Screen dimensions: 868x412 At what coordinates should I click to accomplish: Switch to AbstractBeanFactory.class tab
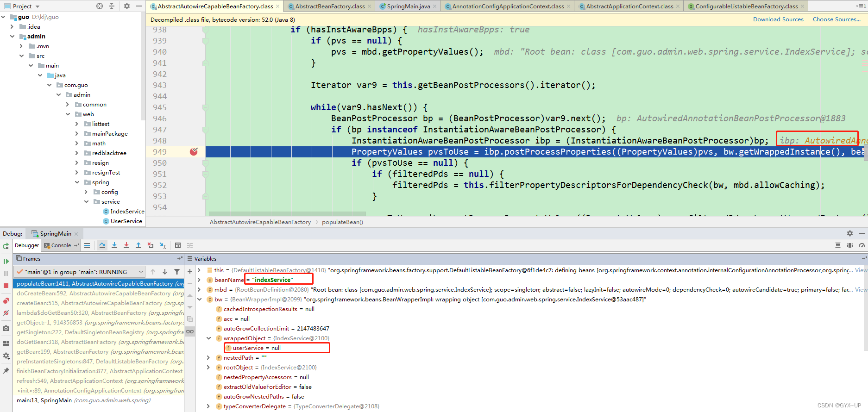click(x=329, y=6)
